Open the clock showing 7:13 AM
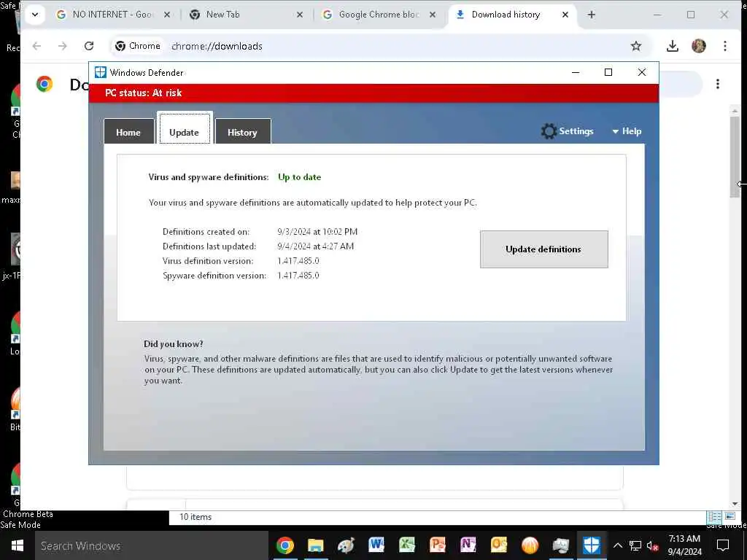The image size is (747, 560). coord(684,545)
